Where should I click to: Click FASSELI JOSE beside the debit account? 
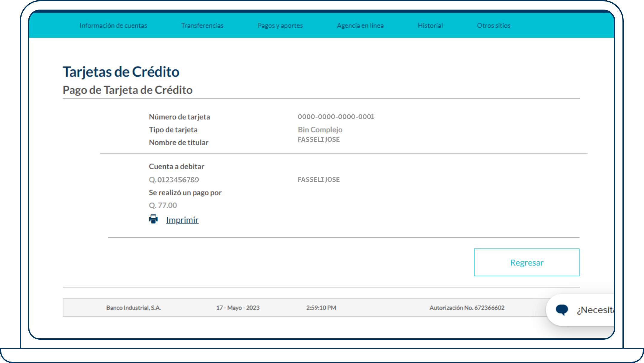[x=319, y=179]
